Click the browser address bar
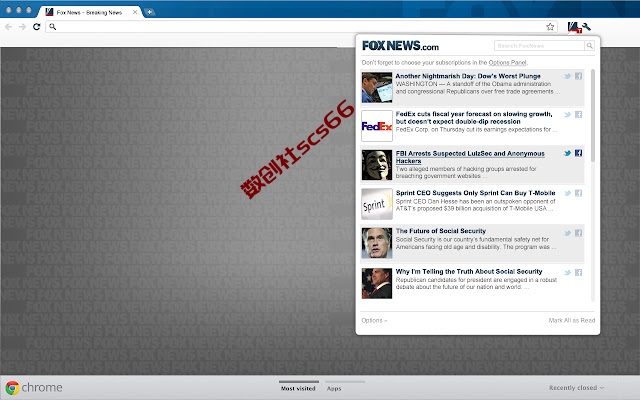This screenshot has width=640, height=400. pyautogui.click(x=300, y=27)
